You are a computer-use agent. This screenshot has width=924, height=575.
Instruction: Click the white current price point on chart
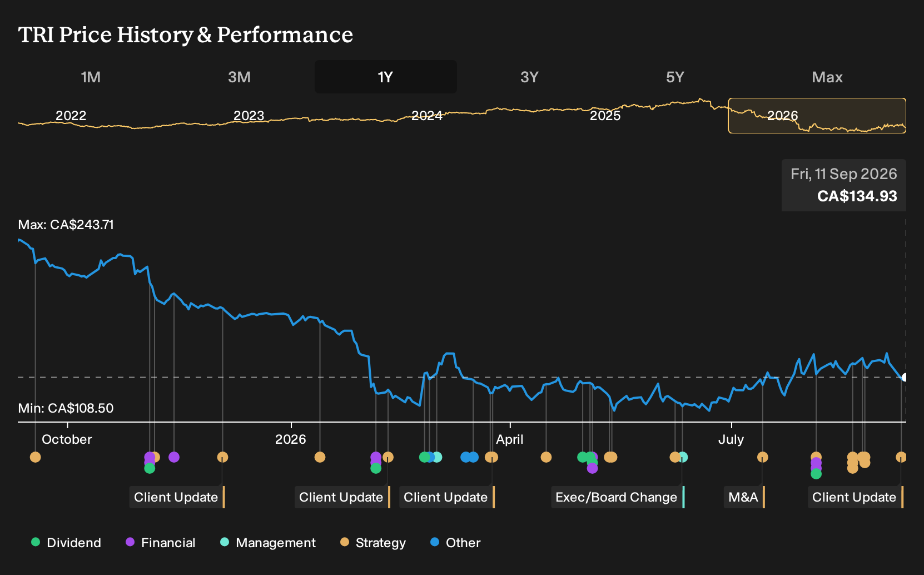[x=905, y=378]
